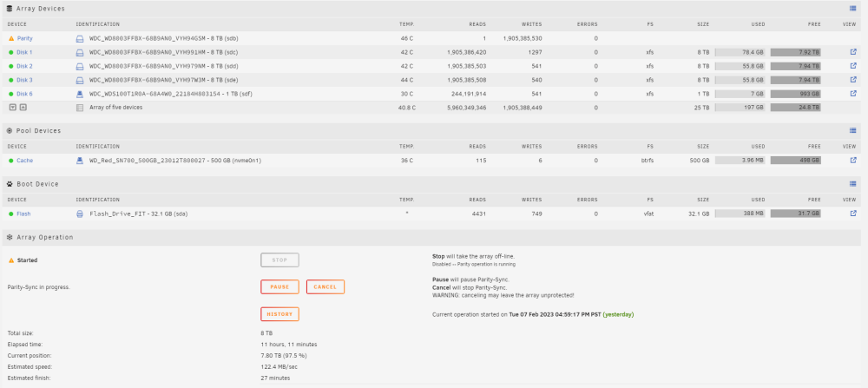Click the Boot Device paw icon
868x388 pixels.
click(x=10, y=184)
